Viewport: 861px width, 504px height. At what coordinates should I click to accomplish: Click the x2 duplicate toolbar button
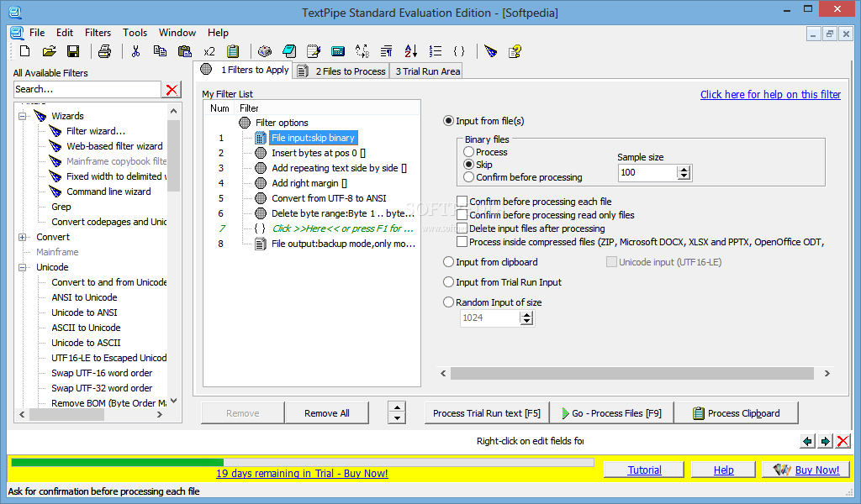coord(209,51)
